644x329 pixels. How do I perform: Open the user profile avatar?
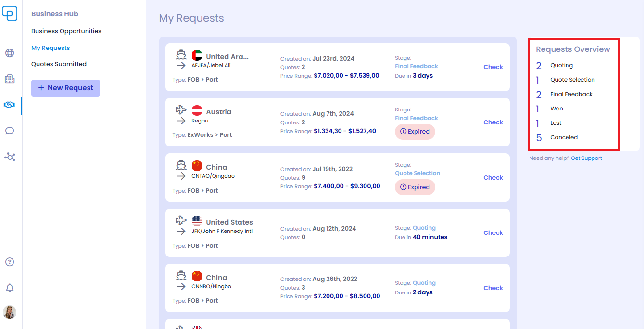point(10,313)
